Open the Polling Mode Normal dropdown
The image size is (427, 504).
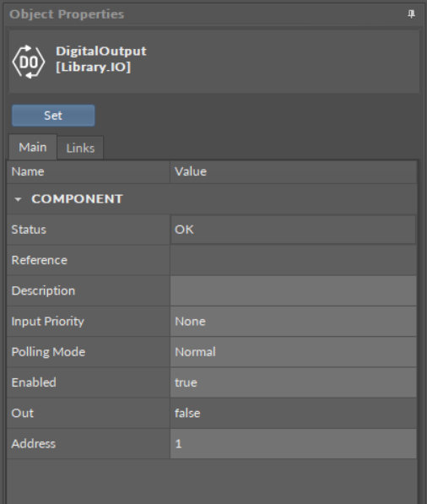click(x=293, y=352)
